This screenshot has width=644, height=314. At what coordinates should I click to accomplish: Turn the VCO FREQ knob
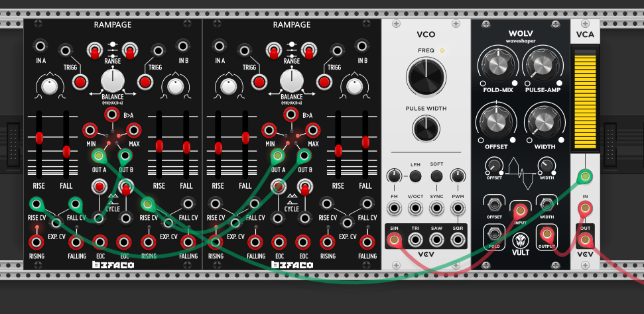point(426,77)
